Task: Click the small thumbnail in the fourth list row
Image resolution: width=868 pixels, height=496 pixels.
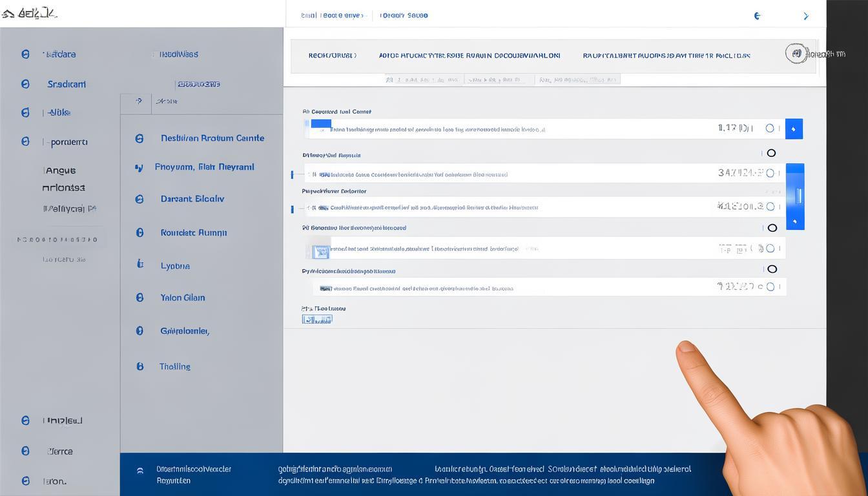Action: pyautogui.click(x=320, y=249)
